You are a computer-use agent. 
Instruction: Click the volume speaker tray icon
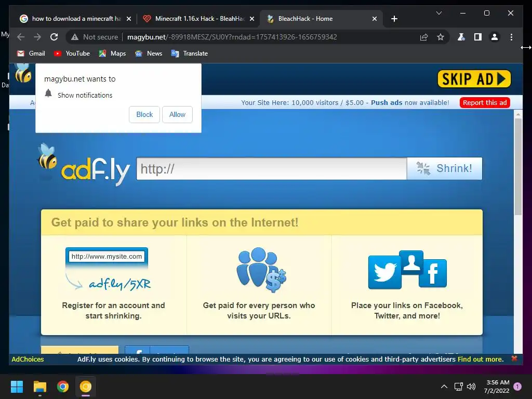click(471, 387)
